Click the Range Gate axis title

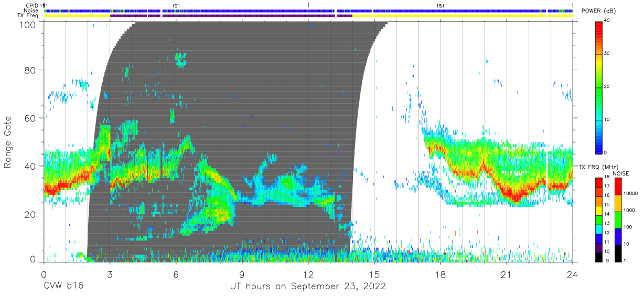coord(8,142)
